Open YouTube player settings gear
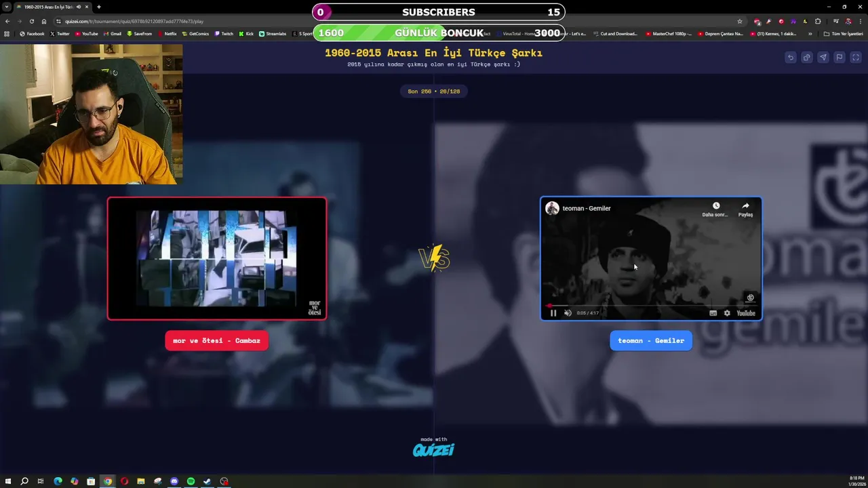The width and height of the screenshot is (868, 488). pyautogui.click(x=727, y=313)
